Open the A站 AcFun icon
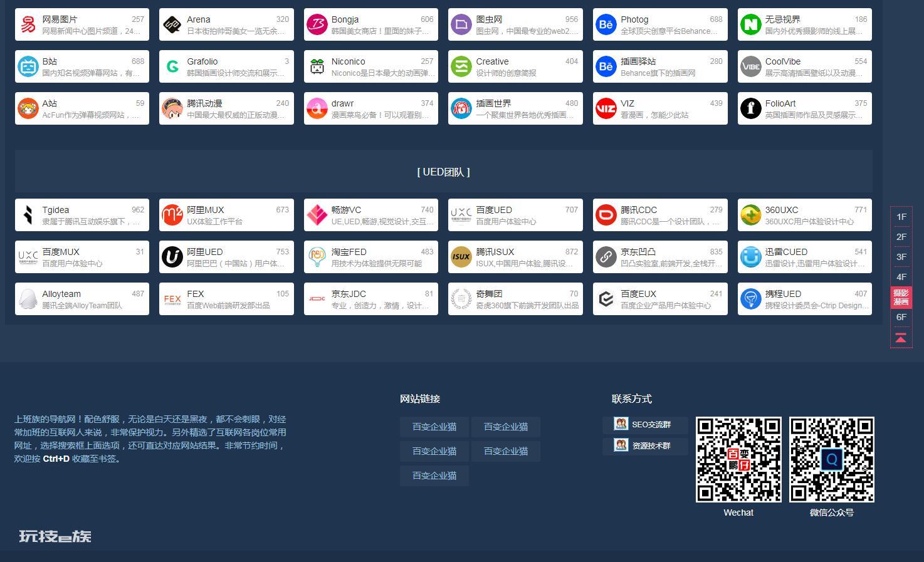Screen dimensions: 924x562 pos(28,108)
